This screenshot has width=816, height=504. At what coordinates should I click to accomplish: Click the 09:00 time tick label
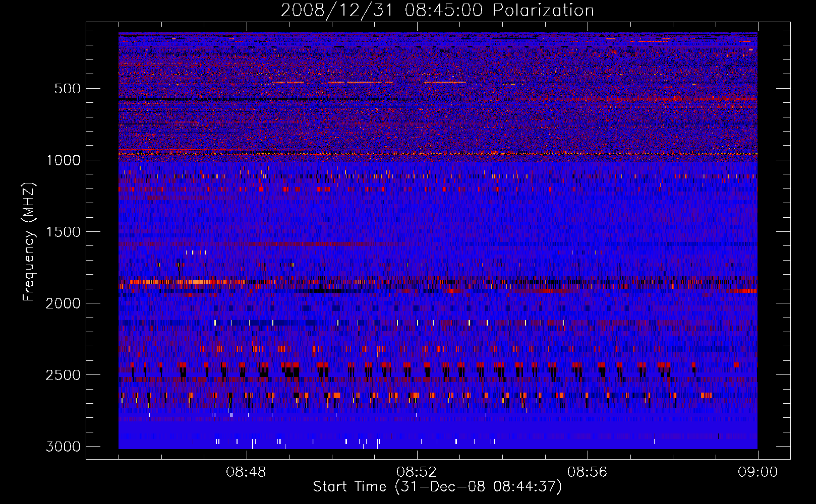[758, 472]
